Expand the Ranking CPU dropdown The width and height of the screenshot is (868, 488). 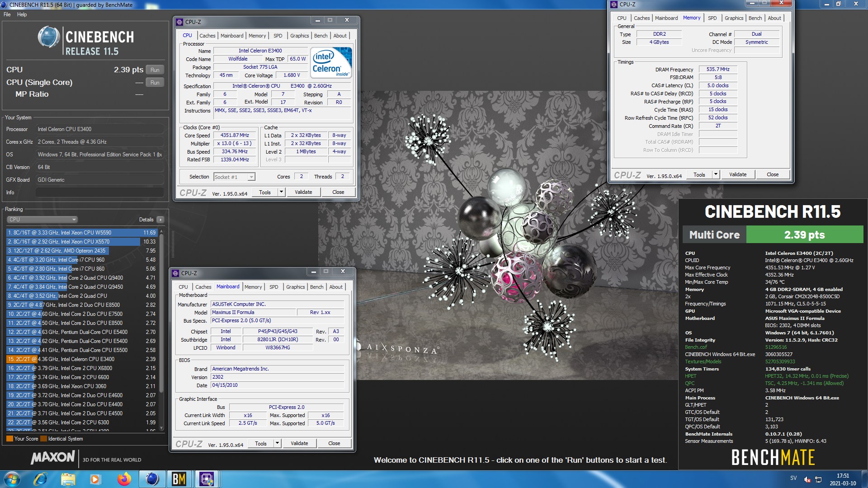coord(42,220)
